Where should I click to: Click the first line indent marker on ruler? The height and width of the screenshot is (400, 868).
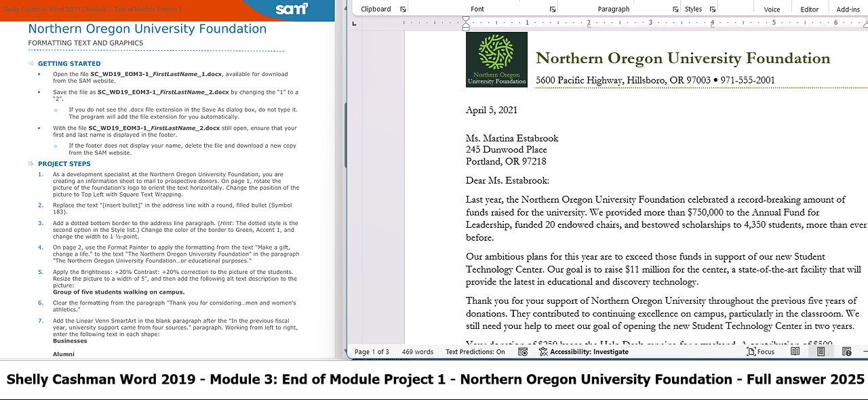pos(466,19)
